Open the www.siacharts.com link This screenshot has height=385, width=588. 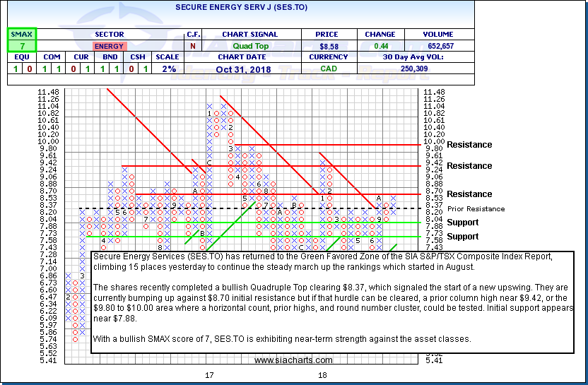tap(293, 361)
